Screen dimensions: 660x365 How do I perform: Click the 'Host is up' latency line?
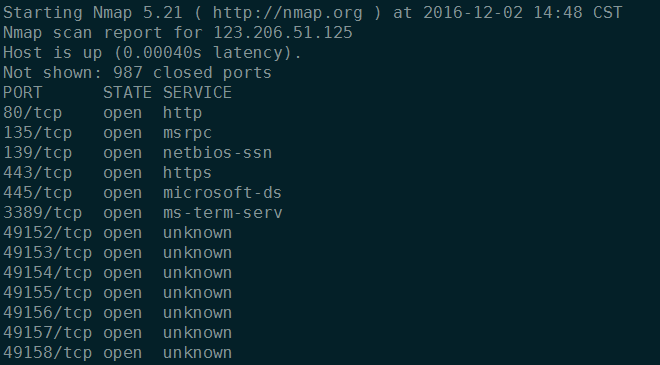[x=152, y=53]
